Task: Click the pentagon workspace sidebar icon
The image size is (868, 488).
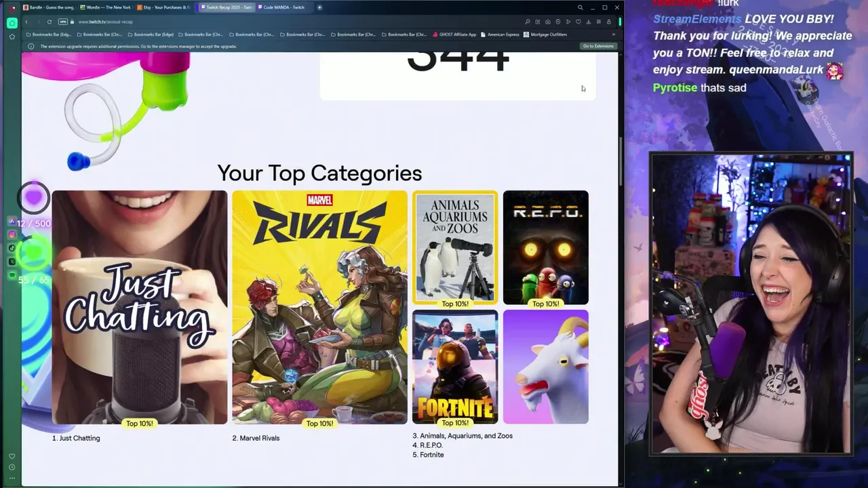Action: 12,36
